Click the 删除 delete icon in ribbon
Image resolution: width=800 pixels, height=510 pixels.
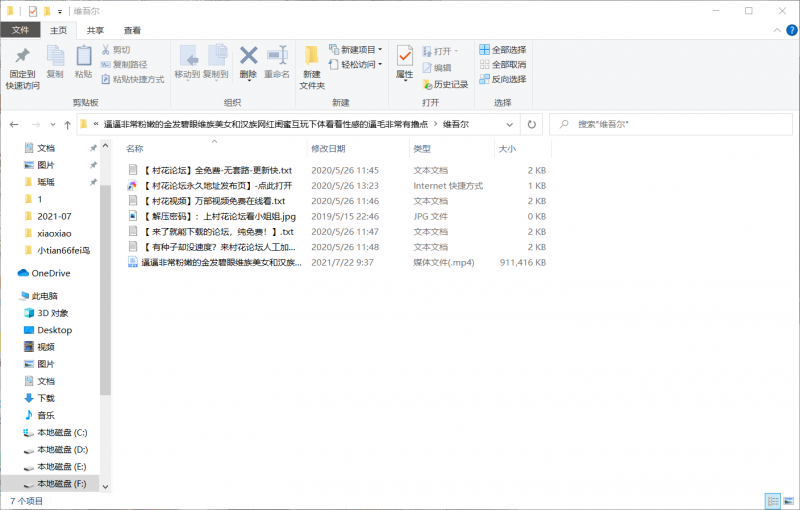[248, 56]
